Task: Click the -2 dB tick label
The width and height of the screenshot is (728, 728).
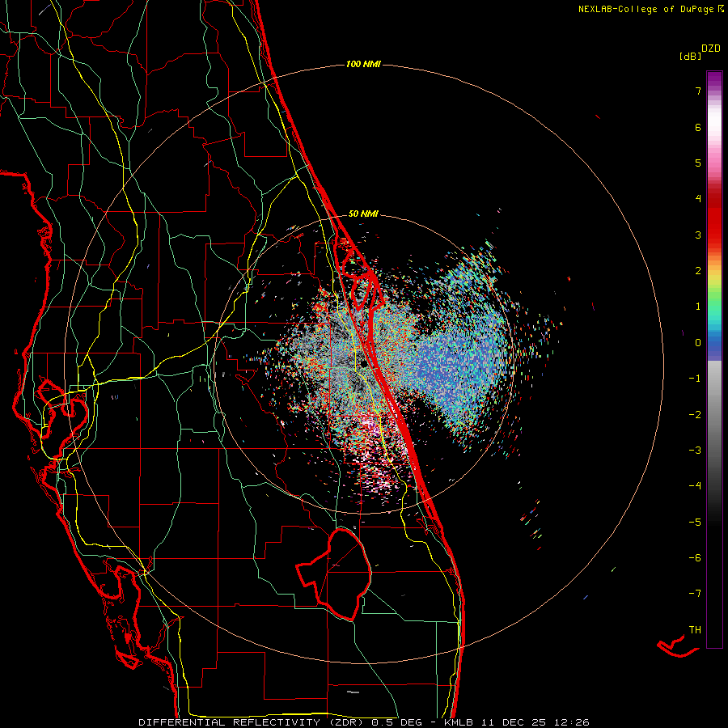Action: tap(695, 415)
